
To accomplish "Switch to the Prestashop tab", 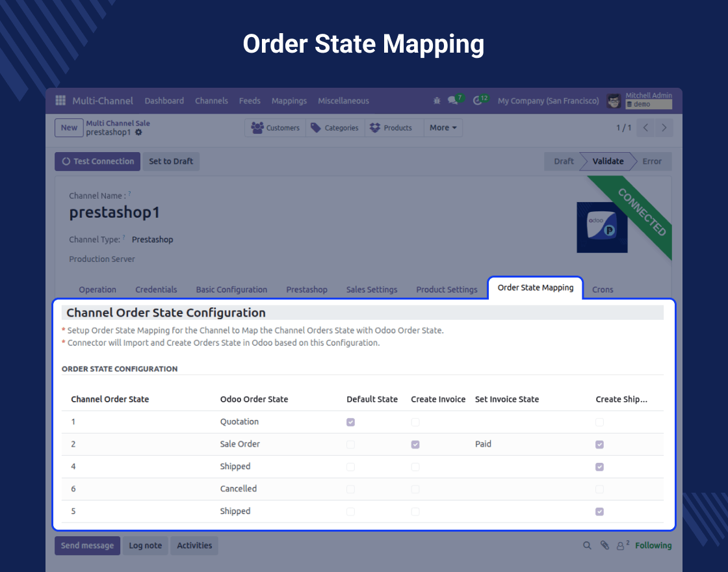I will tap(306, 289).
